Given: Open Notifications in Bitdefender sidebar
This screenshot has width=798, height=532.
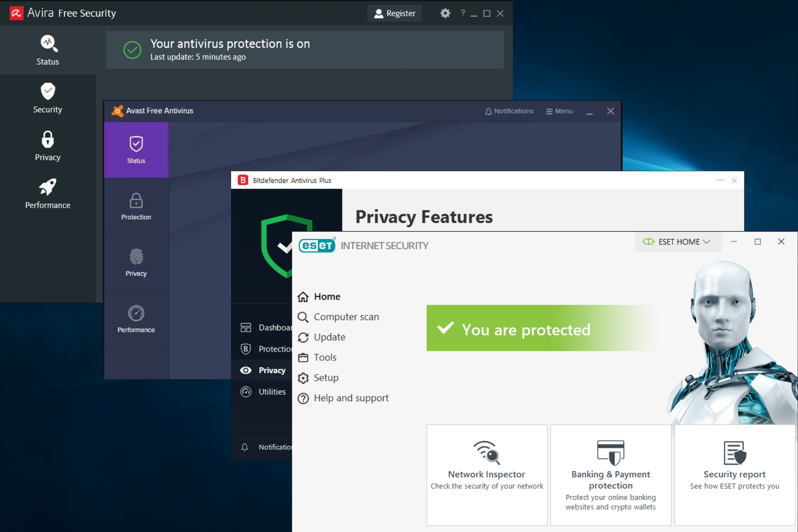Looking at the screenshot, I should pos(266,447).
